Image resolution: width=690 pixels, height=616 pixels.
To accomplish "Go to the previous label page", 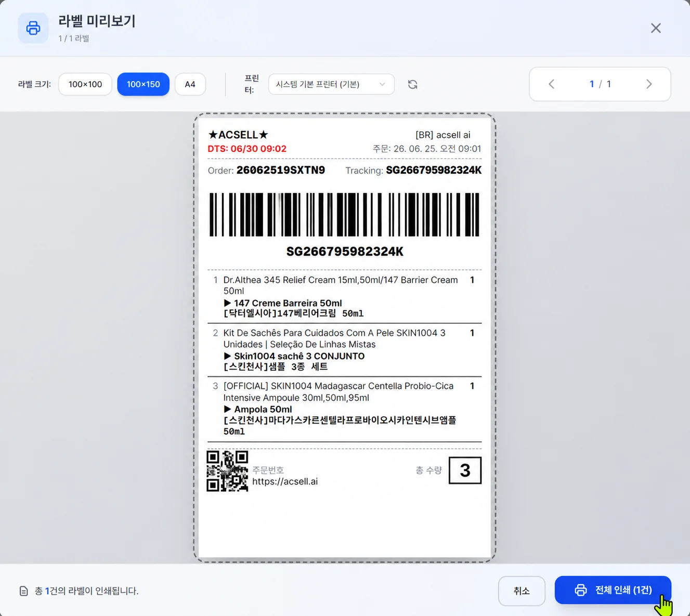I will [x=552, y=84].
